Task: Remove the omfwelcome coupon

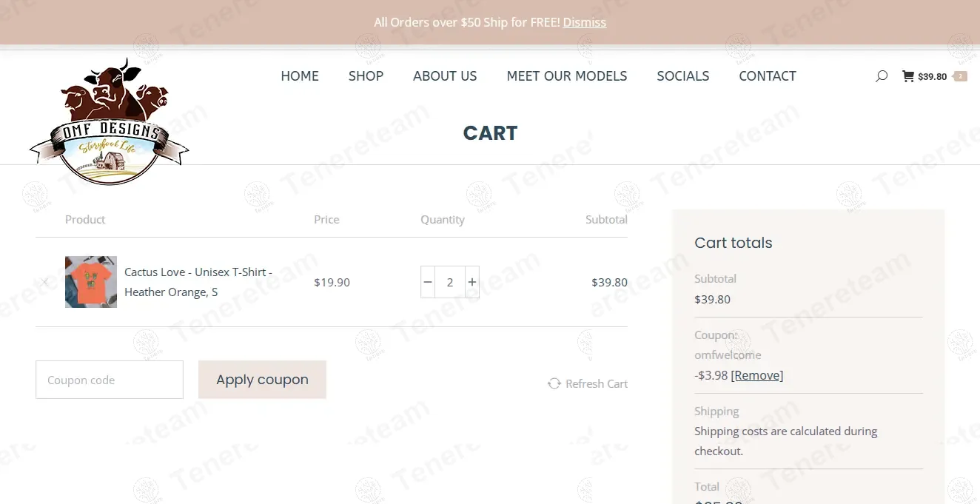Action: [x=757, y=375]
